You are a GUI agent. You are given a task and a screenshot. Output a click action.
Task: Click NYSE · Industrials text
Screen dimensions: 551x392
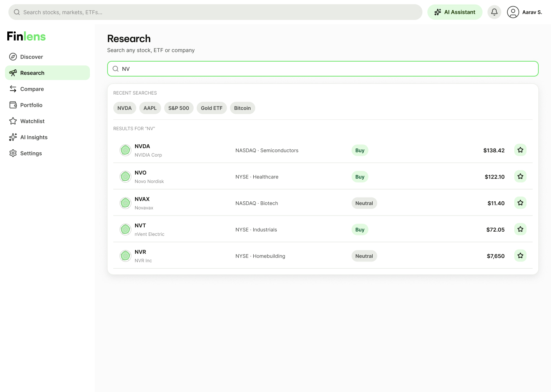(256, 230)
